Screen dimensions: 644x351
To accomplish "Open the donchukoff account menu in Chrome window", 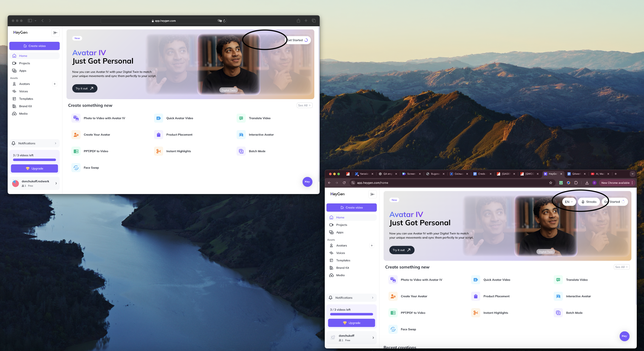I will pos(351,338).
